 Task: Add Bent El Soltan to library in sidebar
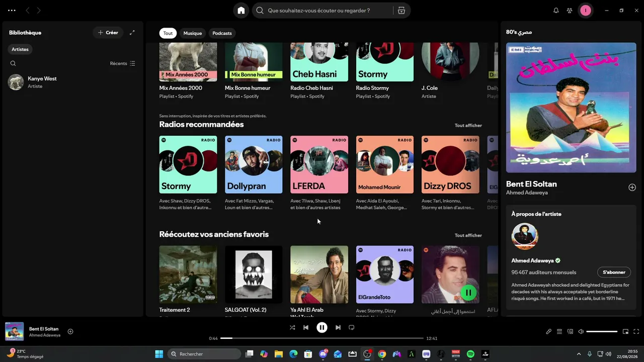tap(632, 188)
